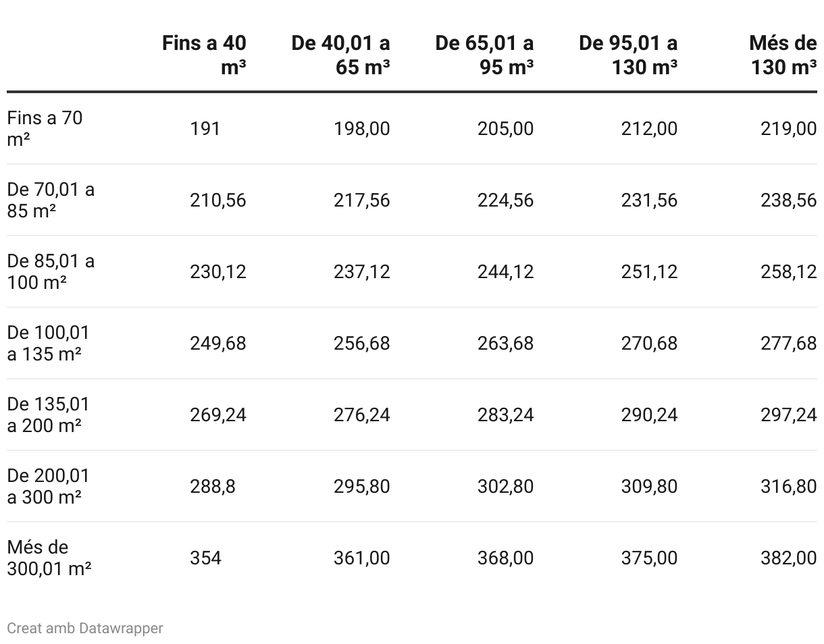Click the "Fins a 40 m³" column header
Screen dimensions: 824x644
pyautogui.click(x=204, y=55)
